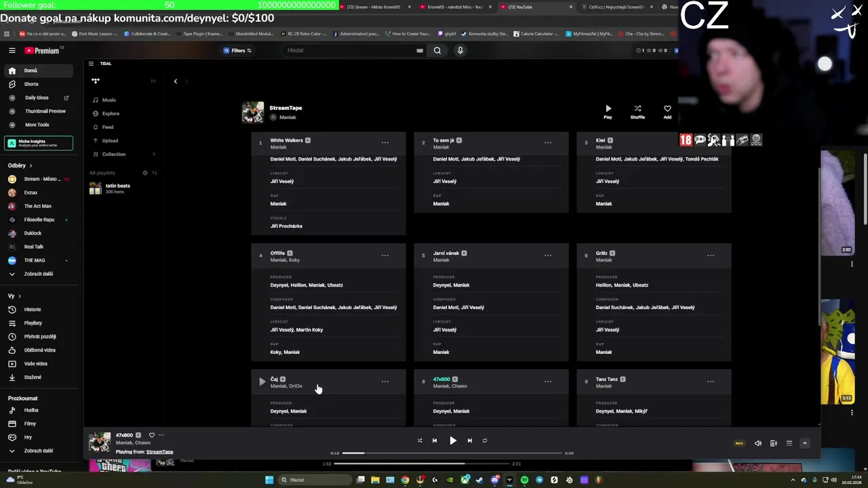Open options menu for White Walkers track
Screen dimensions: 868x488
pos(385,142)
